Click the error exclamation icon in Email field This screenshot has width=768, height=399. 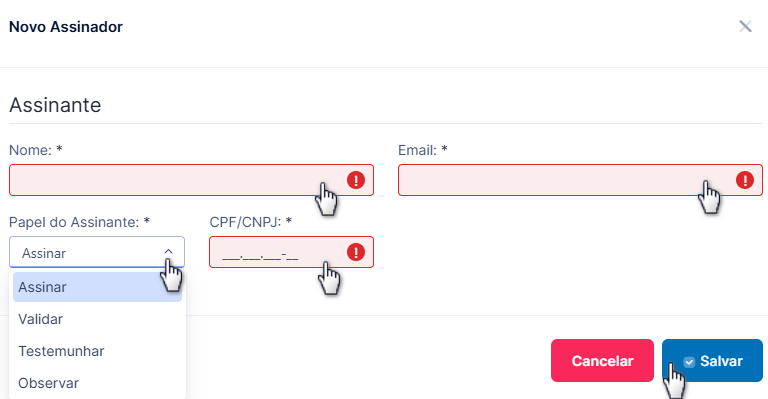pyautogui.click(x=744, y=180)
